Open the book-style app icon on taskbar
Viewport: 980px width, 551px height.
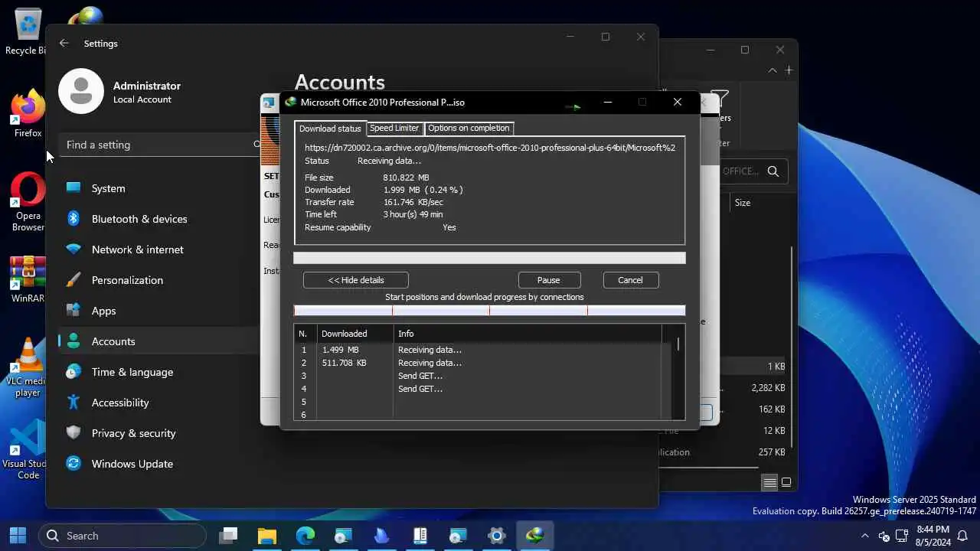[x=420, y=536]
